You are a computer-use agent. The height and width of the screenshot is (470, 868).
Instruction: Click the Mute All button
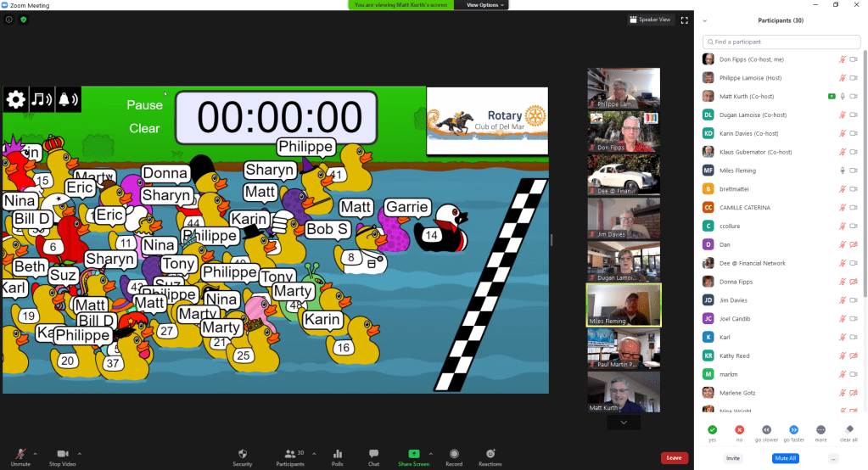(x=785, y=458)
